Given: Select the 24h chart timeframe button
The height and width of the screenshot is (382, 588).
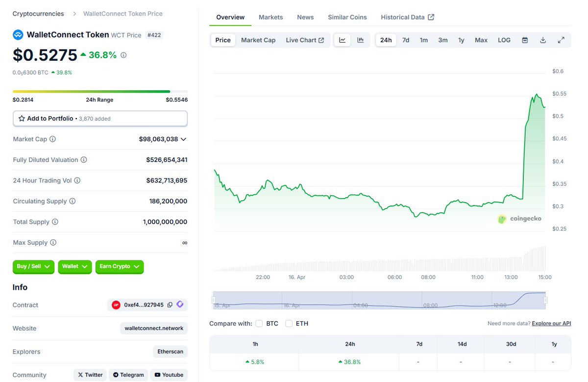Looking at the screenshot, I should (x=386, y=40).
